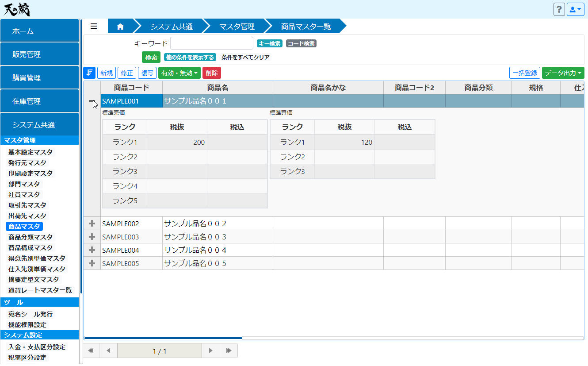Screen dimensions: 588x366
Task: Expand the SAMPLE003 row
Action: pyautogui.click(x=92, y=237)
